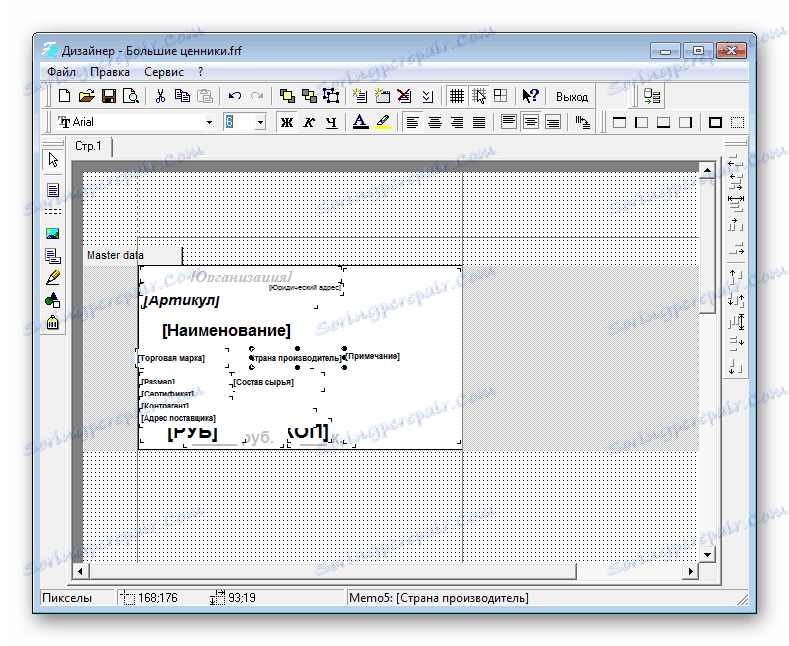Click the horizontal scrollbar right arrow
789x646 pixels.
click(x=691, y=571)
